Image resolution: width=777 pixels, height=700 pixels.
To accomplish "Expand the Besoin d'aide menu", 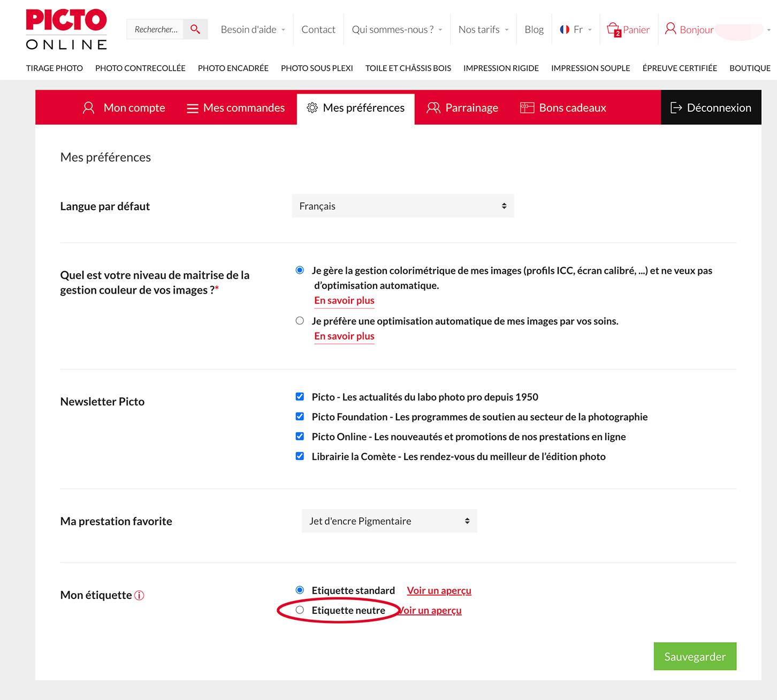I will pos(253,29).
